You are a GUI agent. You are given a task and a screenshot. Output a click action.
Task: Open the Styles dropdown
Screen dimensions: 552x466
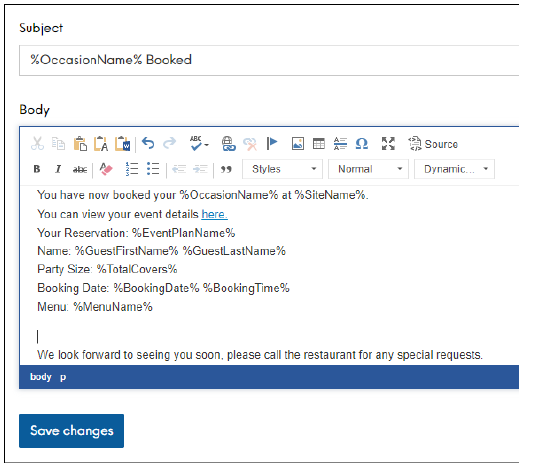click(x=282, y=169)
